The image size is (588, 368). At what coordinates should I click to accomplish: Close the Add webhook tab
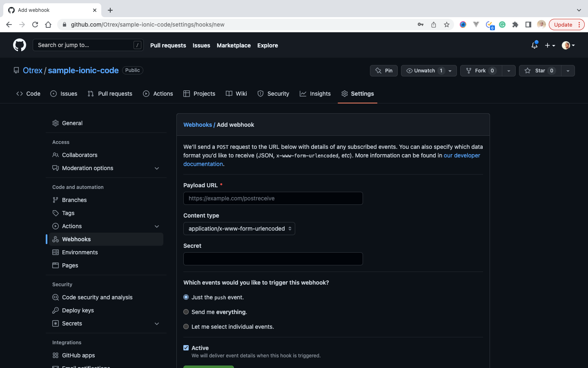pos(95,10)
